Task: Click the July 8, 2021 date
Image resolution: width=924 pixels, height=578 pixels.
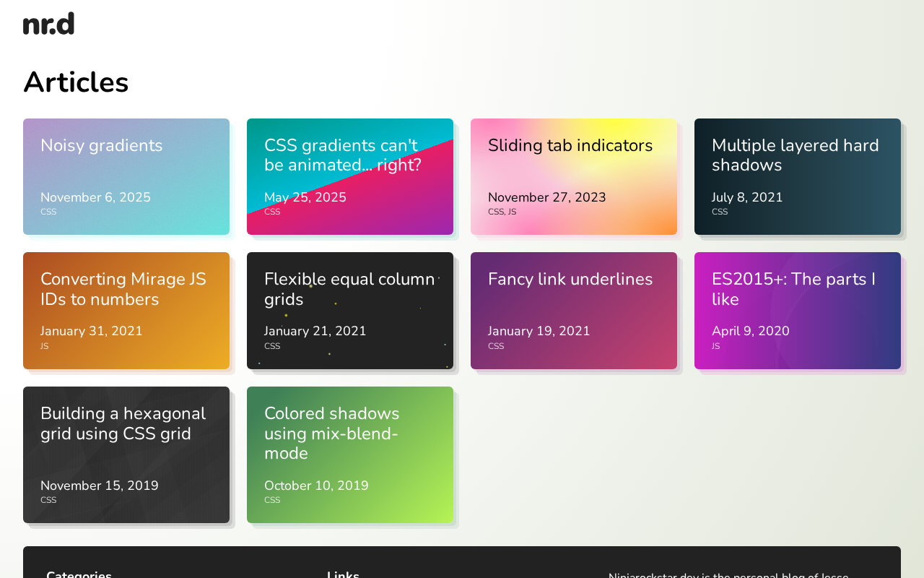Action: pos(747,197)
